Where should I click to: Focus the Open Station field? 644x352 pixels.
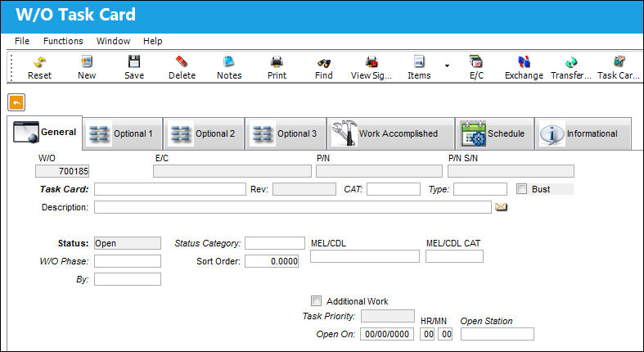click(498, 334)
